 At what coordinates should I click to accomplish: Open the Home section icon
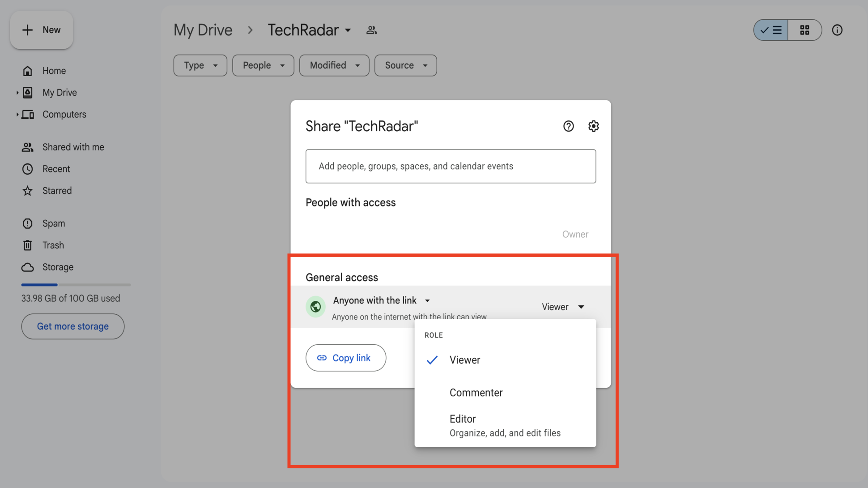coord(27,70)
